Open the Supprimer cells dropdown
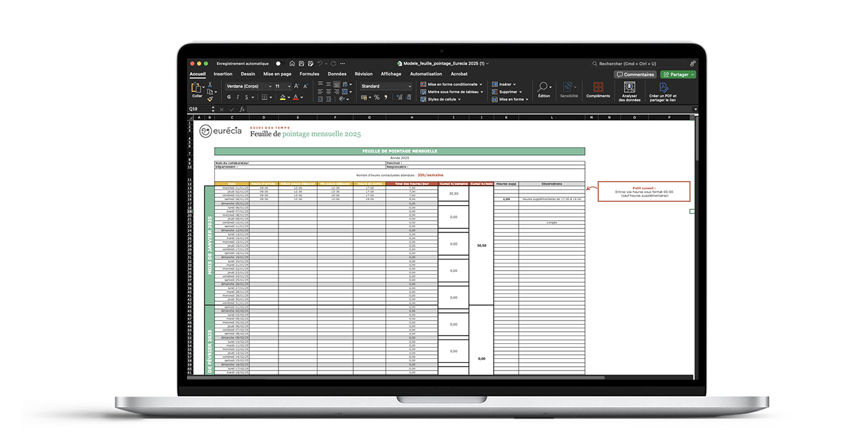 pos(507,92)
